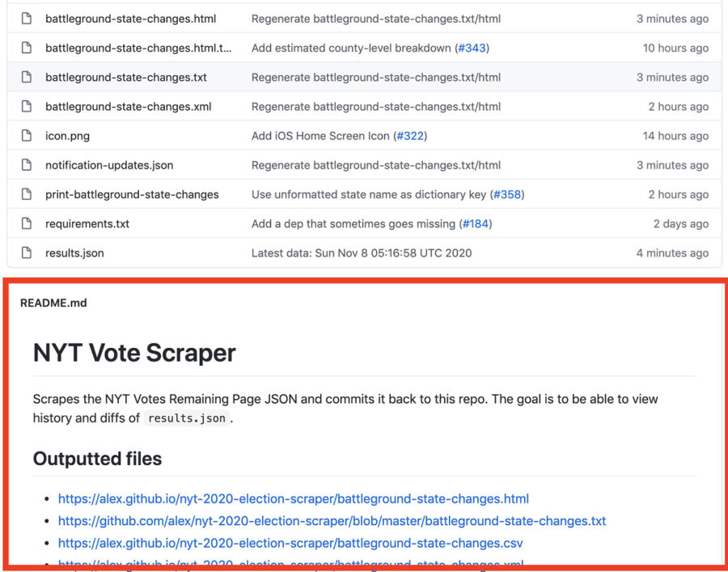The width and height of the screenshot is (728, 572).
Task: Click file icon beside notification-updates.json
Action: click(x=27, y=165)
